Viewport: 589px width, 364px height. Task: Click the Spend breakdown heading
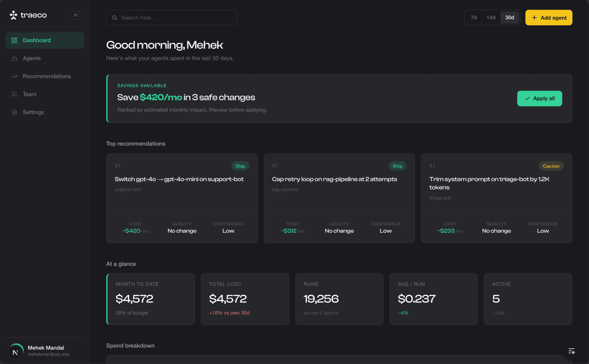point(130,346)
